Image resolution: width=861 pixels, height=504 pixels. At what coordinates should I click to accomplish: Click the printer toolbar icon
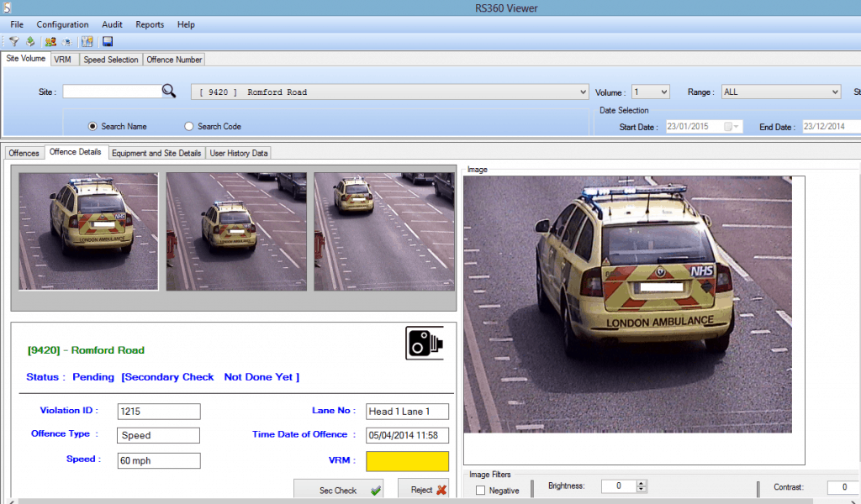(x=66, y=42)
